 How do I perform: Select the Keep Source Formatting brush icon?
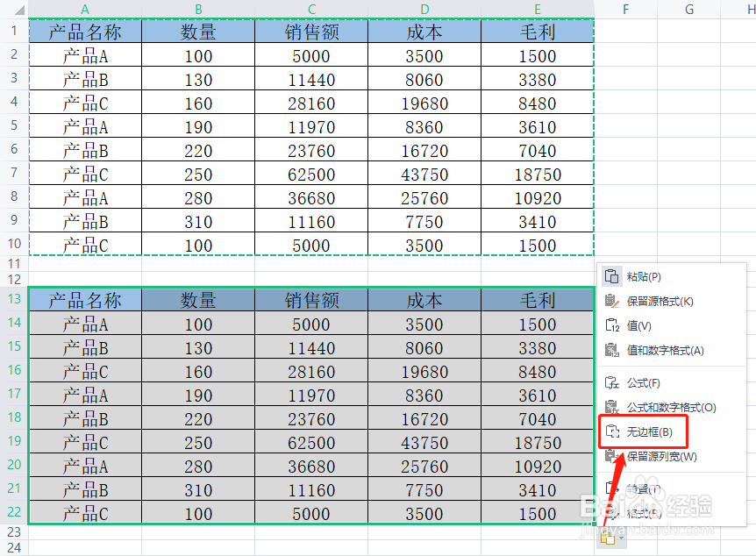tap(611, 300)
